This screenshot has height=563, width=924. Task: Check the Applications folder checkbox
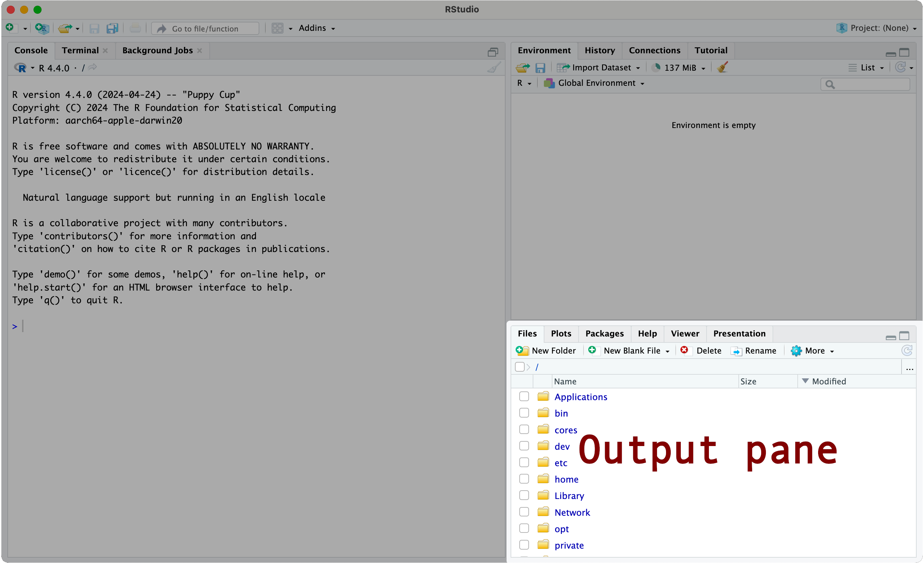(524, 396)
